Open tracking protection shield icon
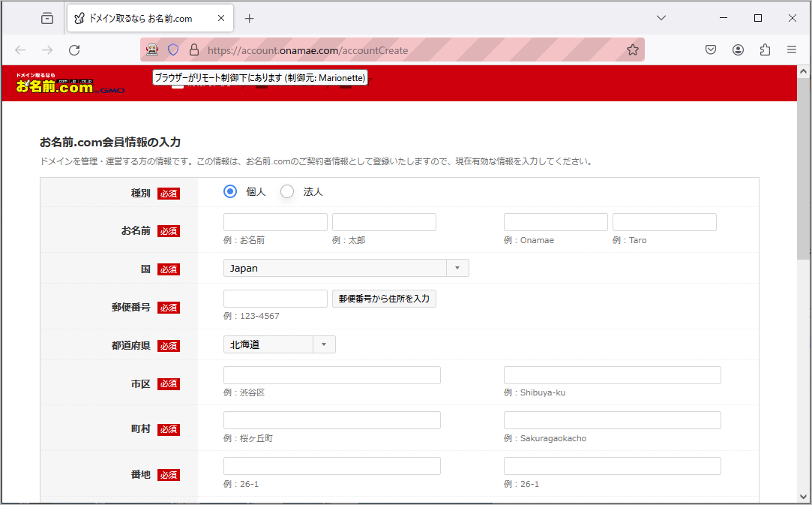 click(x=173, y=50)
